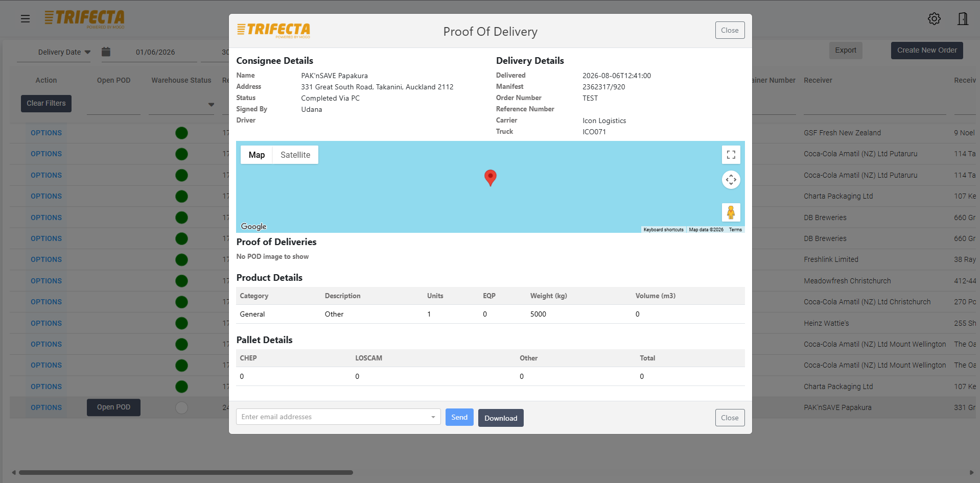The image size is (980, 483).
Task: Click LOSCAM pallet column header
Action: pyautogui.click(x=369, y=358)
